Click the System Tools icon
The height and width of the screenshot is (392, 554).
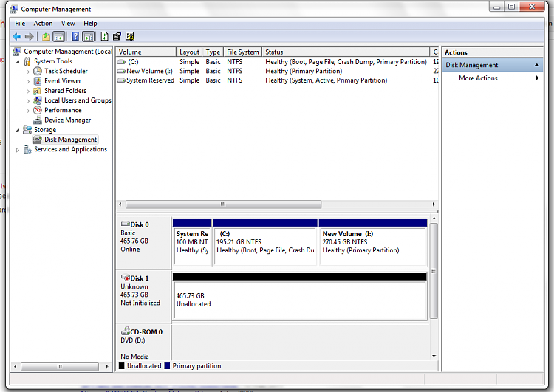[x=27, y=61]
